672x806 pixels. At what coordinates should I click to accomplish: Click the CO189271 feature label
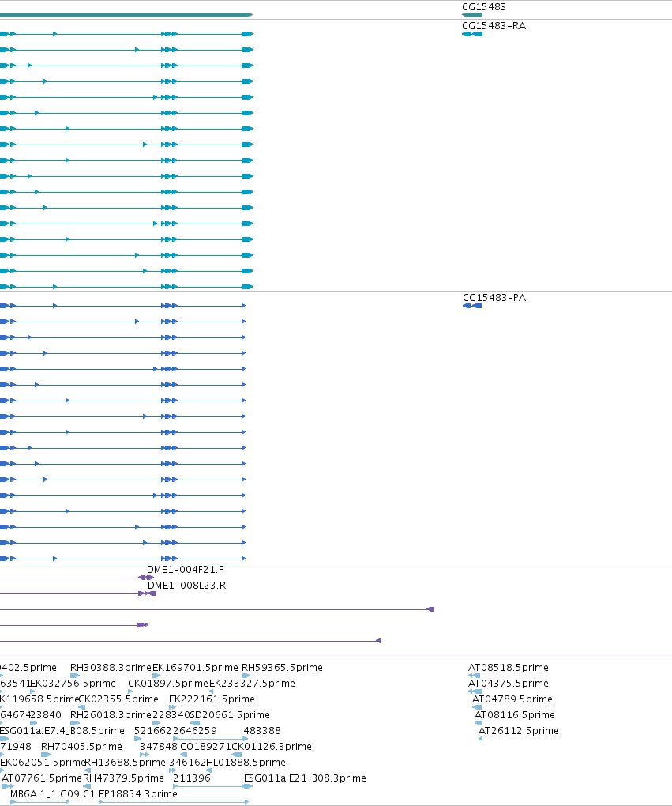(x=205, y=747)
